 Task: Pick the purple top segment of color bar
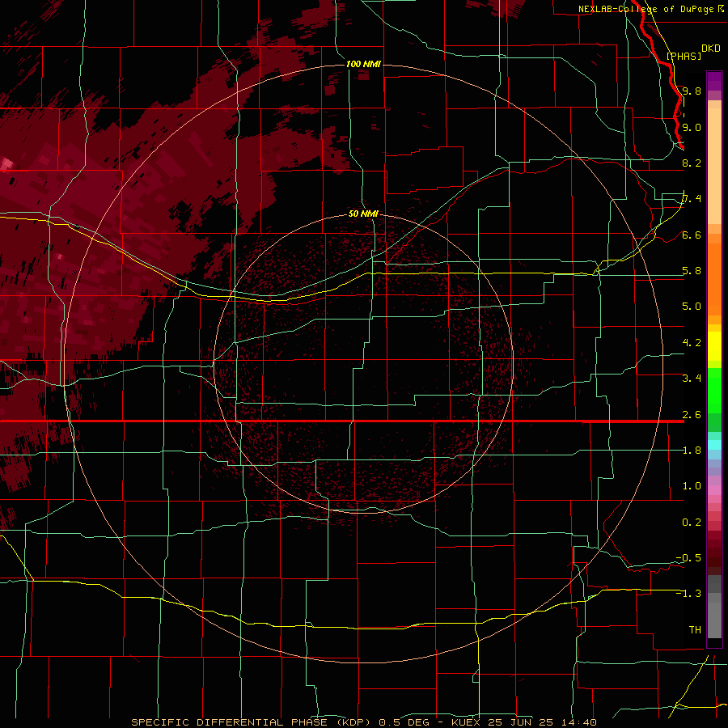(x=714, y=81)
